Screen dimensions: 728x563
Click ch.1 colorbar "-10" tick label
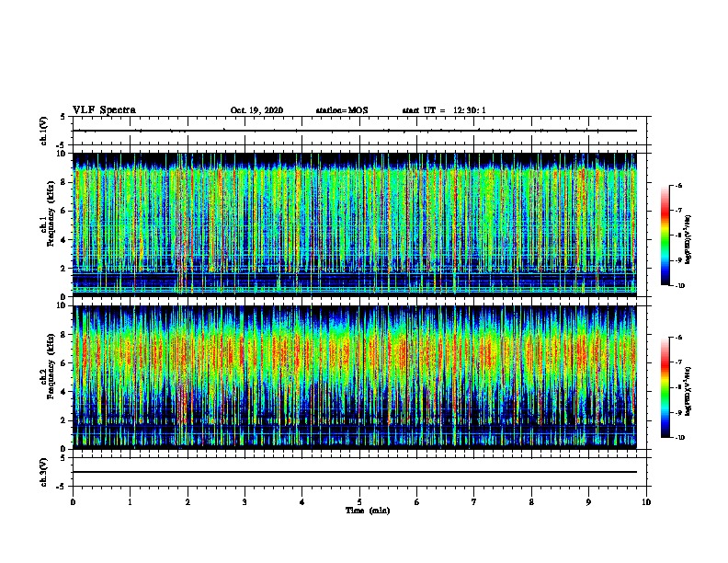click(x=679, y=286)
